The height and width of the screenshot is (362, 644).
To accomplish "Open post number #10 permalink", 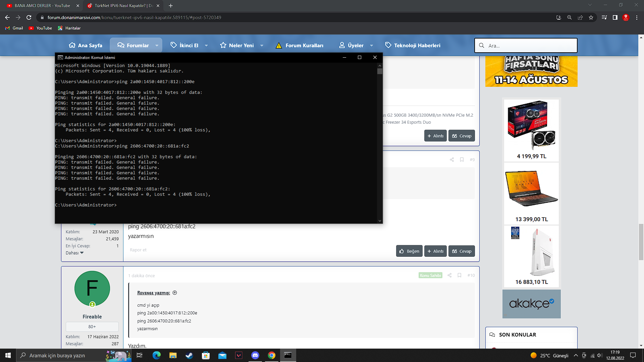I will pos(471,275).
